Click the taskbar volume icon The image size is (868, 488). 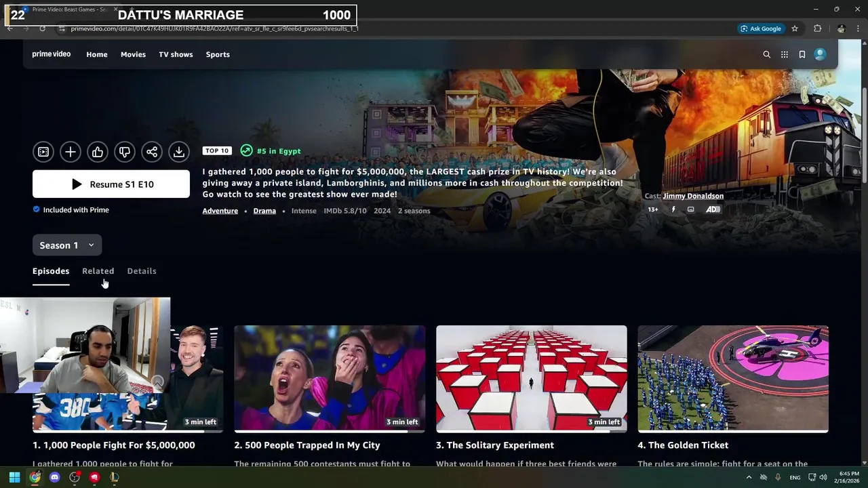point(823,477)
